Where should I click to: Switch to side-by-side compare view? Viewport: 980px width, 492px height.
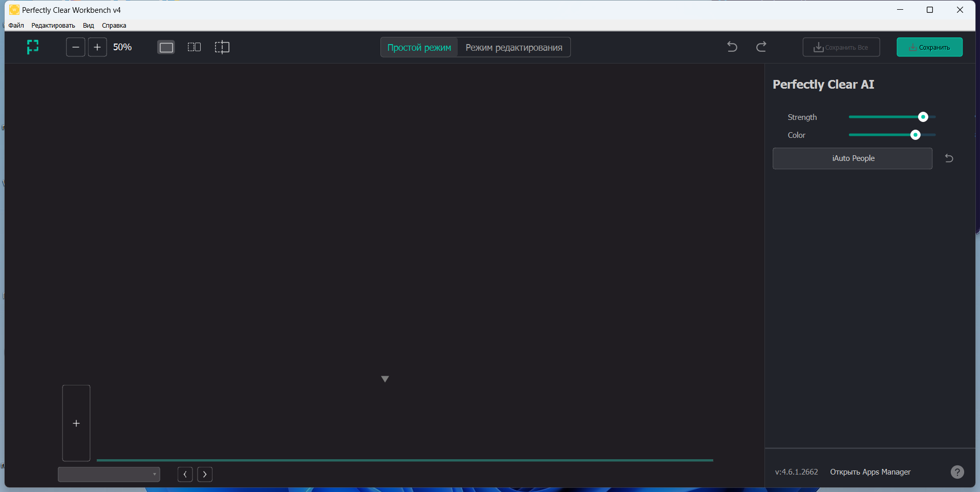pos(194,47)
